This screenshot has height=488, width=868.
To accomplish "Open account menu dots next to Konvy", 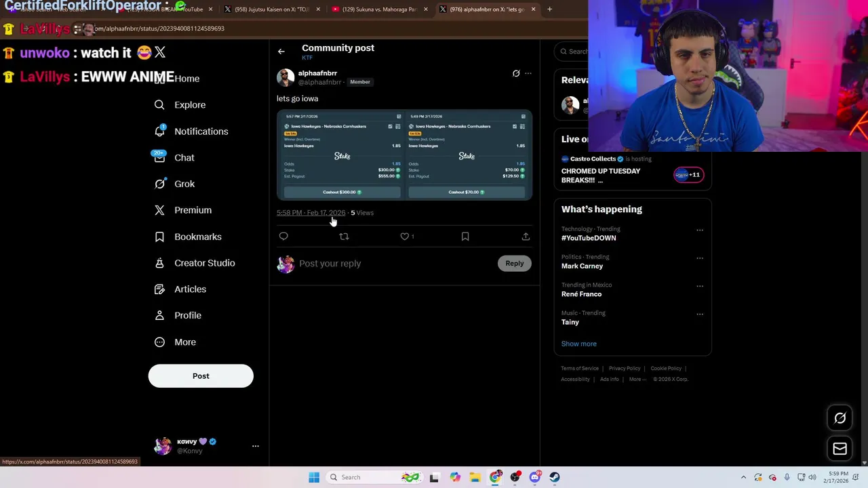I will coord(256,446).
